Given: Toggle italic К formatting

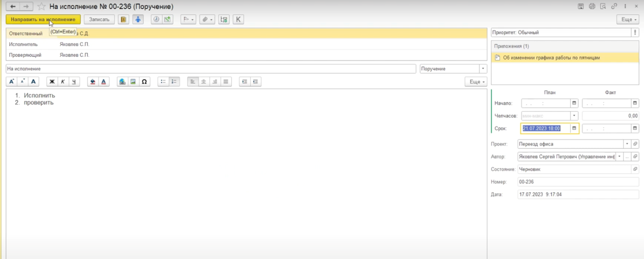Looking at the screenshot, I should pyautogui.click(x=63, y=82).
